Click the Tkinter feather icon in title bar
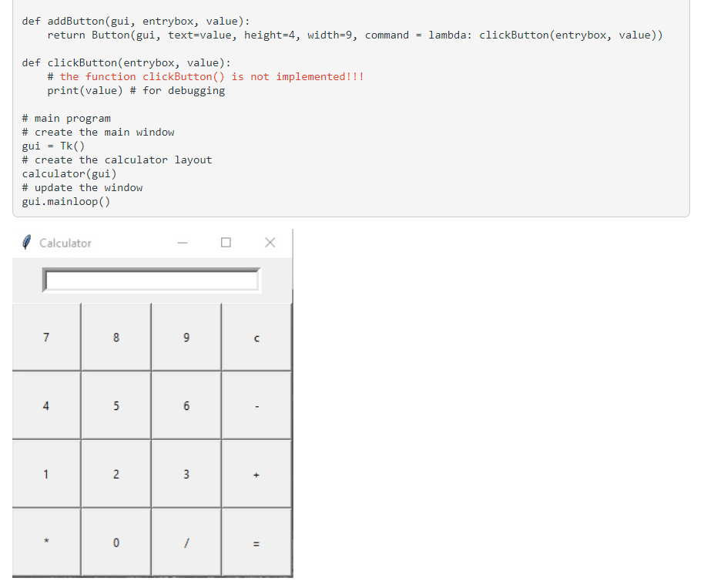The height and width of the screenshot is (588, 704). [x=25, y=242]
